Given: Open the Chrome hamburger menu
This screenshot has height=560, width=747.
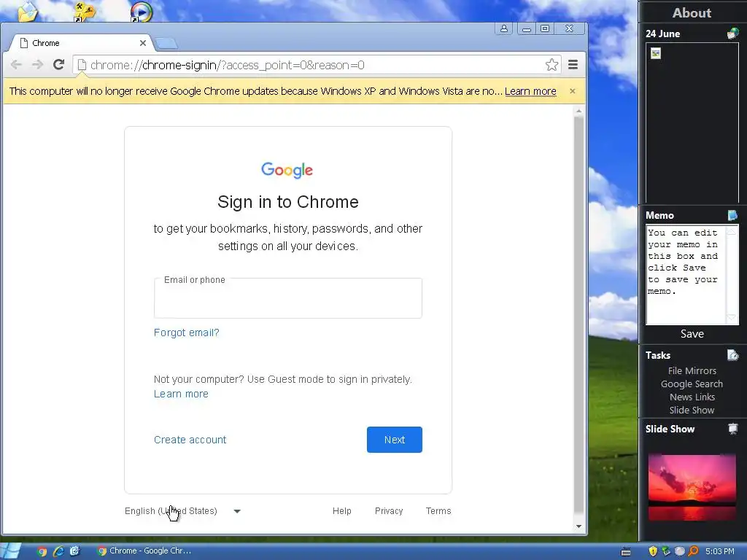Looking at the screenshot, I should 573,64.
